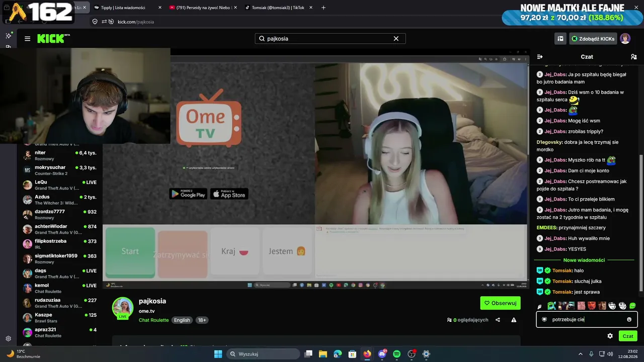Open the sidebar settings gear icon

8,339
